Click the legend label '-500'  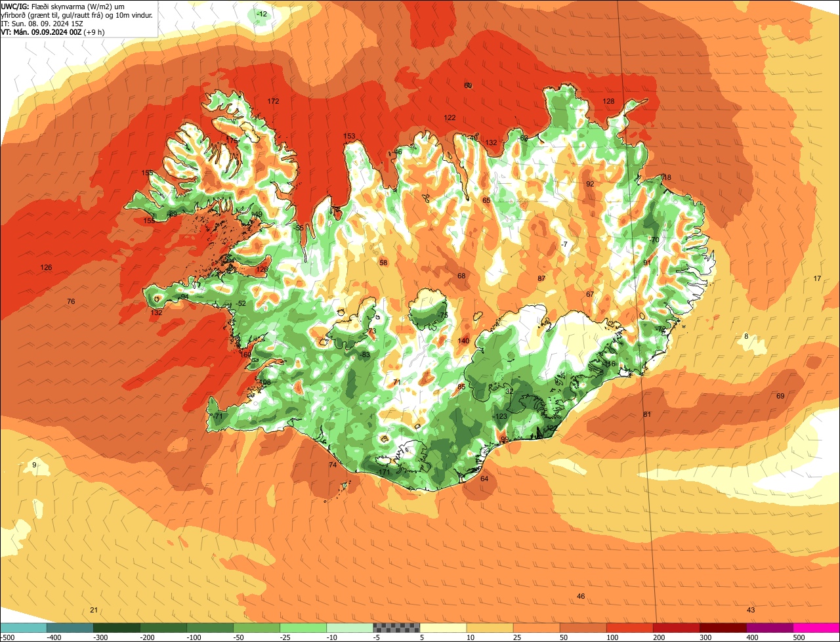click(x=8, y=637)
